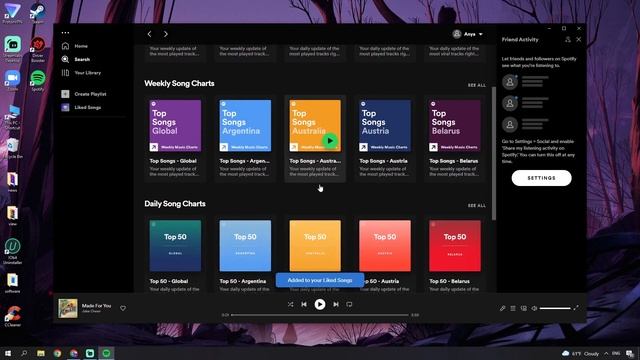This screenshot has width=640, height=360.
Task: Click the add friends icon
Action: tap(568, 40)
